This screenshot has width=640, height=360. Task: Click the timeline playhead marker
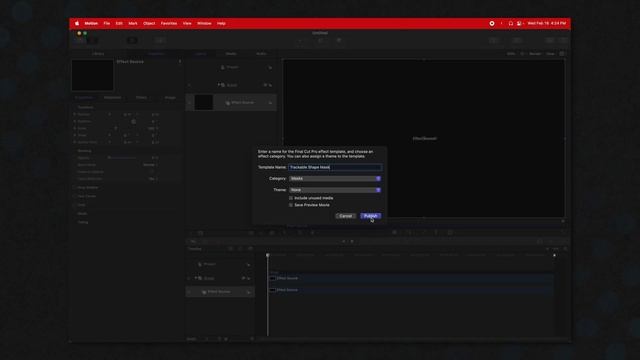coord(268,255)
